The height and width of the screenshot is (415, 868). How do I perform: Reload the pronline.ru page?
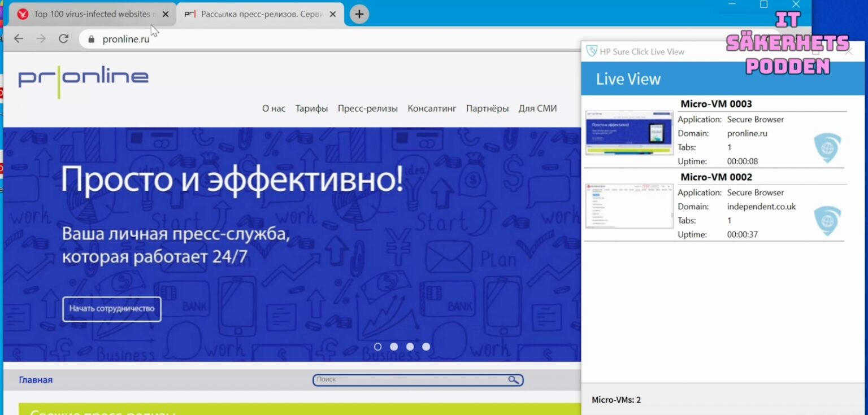tap(63, 38)
